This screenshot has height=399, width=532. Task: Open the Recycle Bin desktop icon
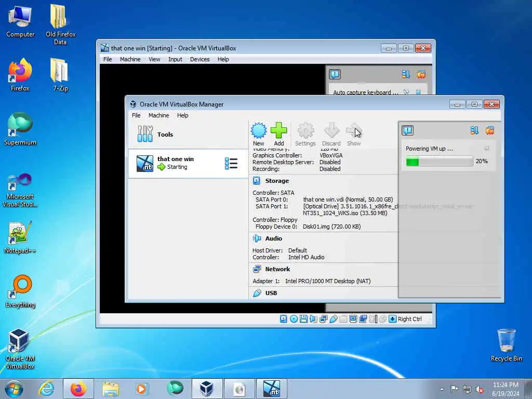[506, 345]
